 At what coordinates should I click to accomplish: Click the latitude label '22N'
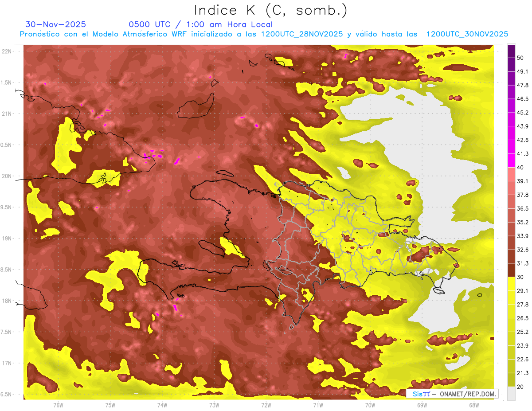[x=8, y=51]
